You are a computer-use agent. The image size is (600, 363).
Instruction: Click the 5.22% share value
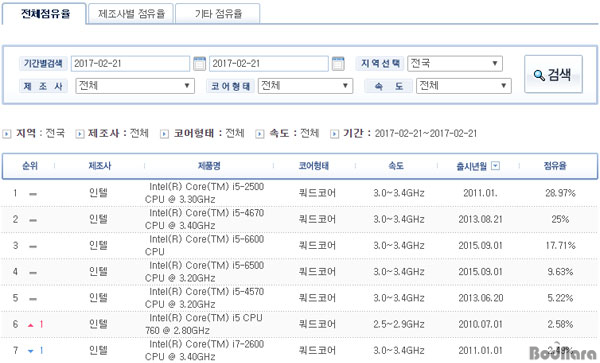[x=560, y=298]
